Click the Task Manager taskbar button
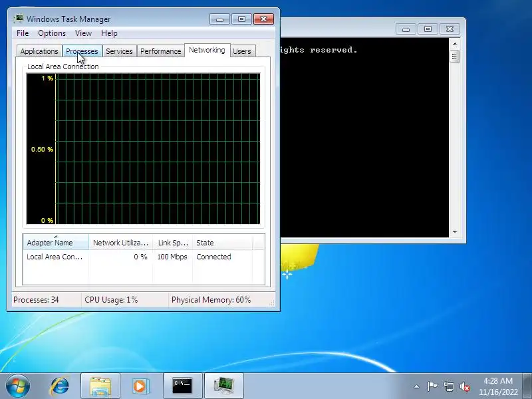This screenshot has height=399, width=532. pos(224,386)
